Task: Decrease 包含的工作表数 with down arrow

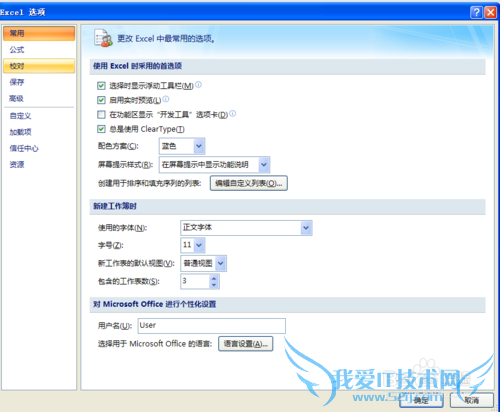Action: (x=214, y=285)
